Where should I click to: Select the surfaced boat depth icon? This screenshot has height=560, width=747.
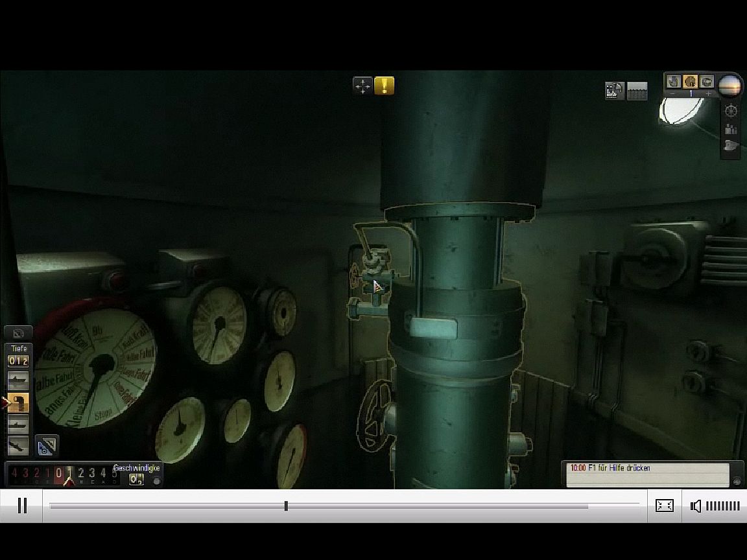pyautogui.click(x=18, y=381)
